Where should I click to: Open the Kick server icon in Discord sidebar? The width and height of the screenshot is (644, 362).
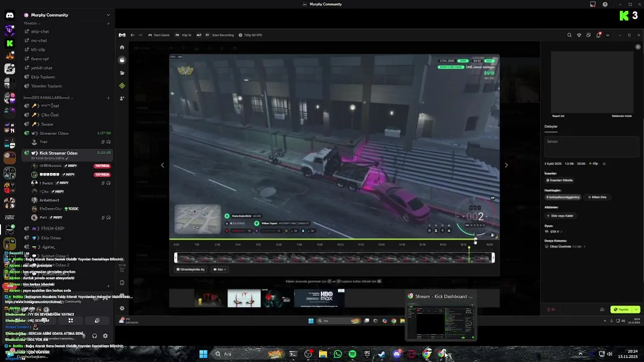[10, 44]
